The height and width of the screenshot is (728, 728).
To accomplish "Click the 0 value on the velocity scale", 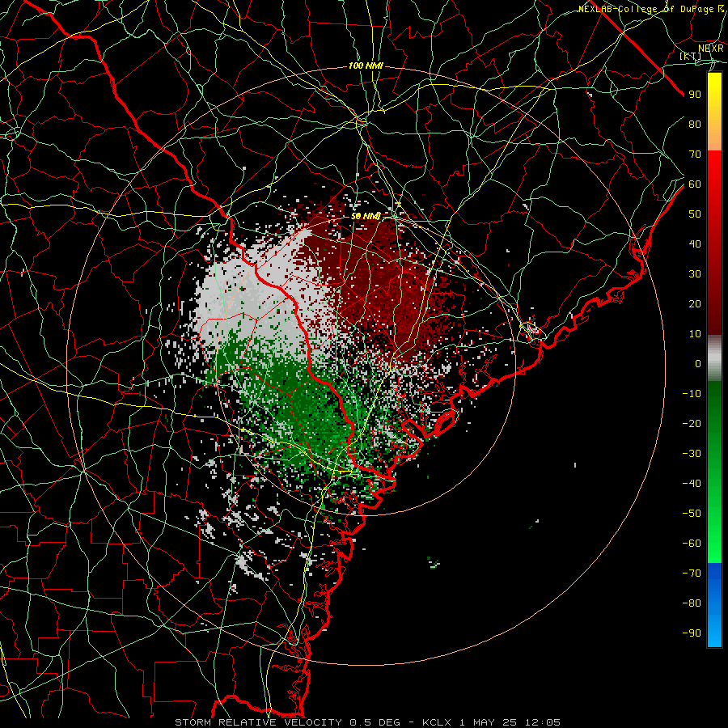I will point(698,364).
